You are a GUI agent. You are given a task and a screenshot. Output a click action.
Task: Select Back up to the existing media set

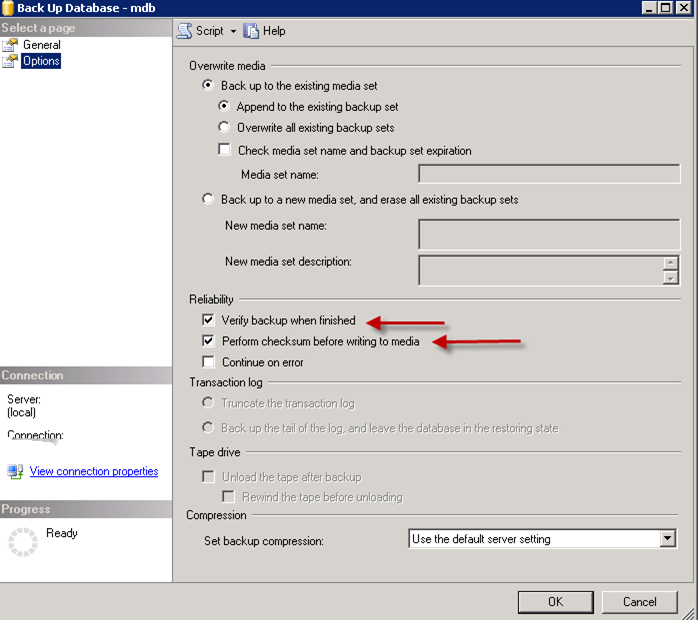[208, 85]
